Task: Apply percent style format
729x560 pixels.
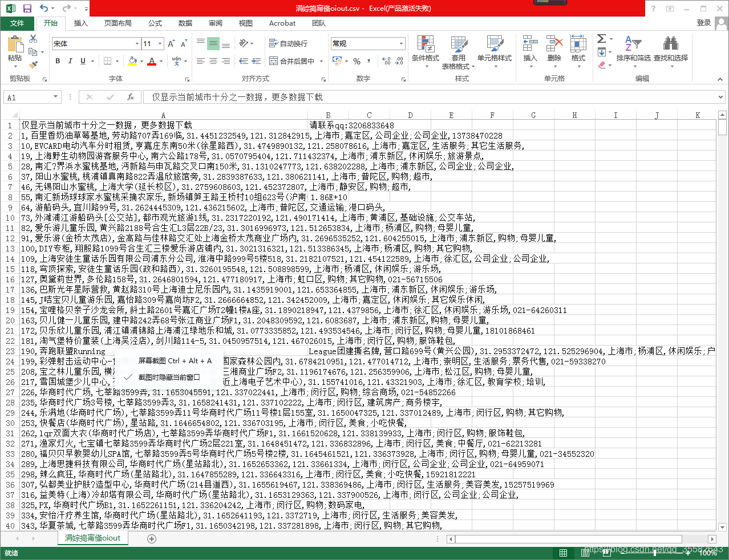Action: 357,61
